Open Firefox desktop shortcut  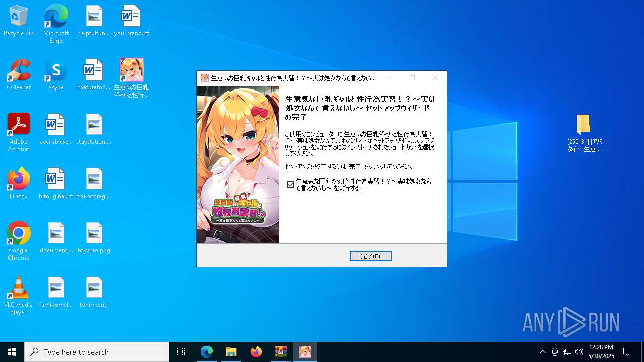[x=19, y=184]
